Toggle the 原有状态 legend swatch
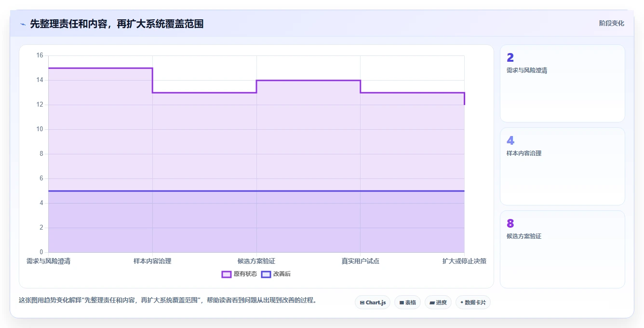Image resolution: width=644 pixels, height=328 pixels. [227, 274]
